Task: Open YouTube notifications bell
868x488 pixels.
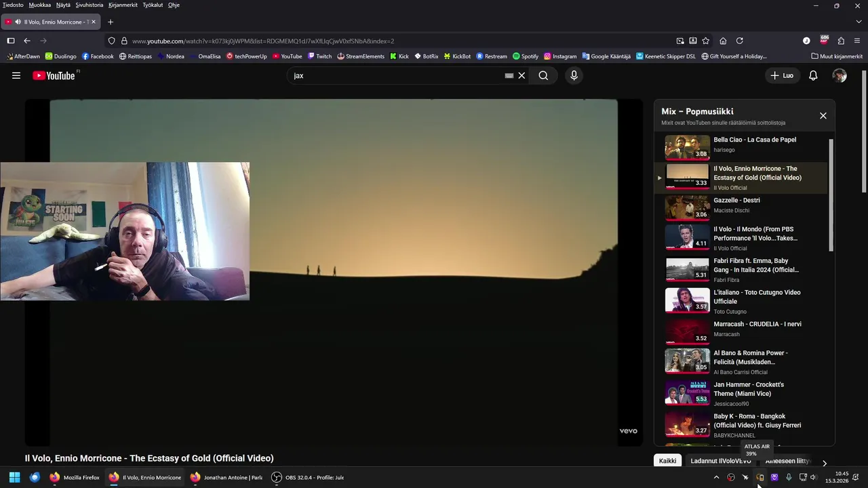Action: click(x=813, y=75)
